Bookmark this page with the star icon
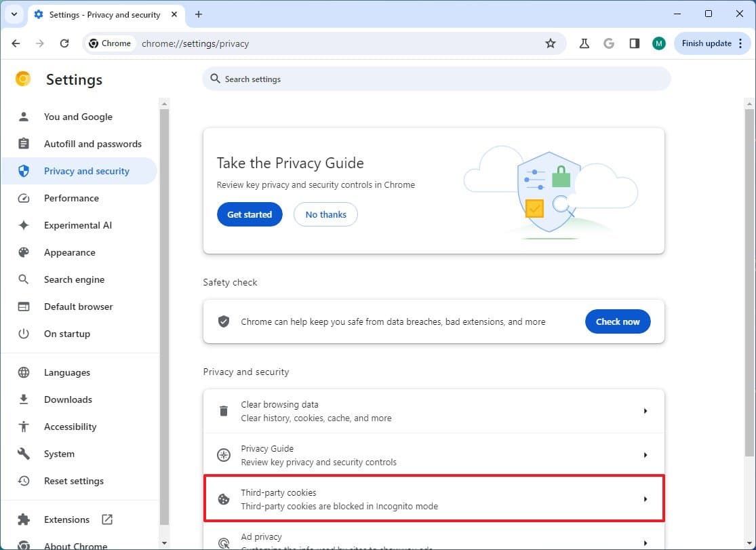This screenshot has height=550, width=756. [551, 43]
